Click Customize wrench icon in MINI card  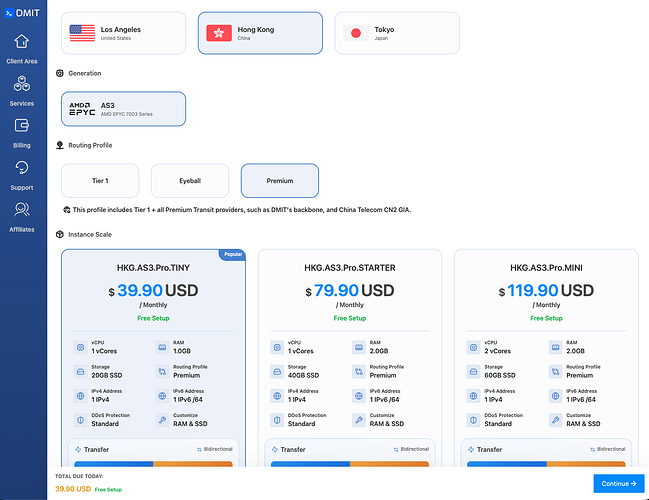555,420
